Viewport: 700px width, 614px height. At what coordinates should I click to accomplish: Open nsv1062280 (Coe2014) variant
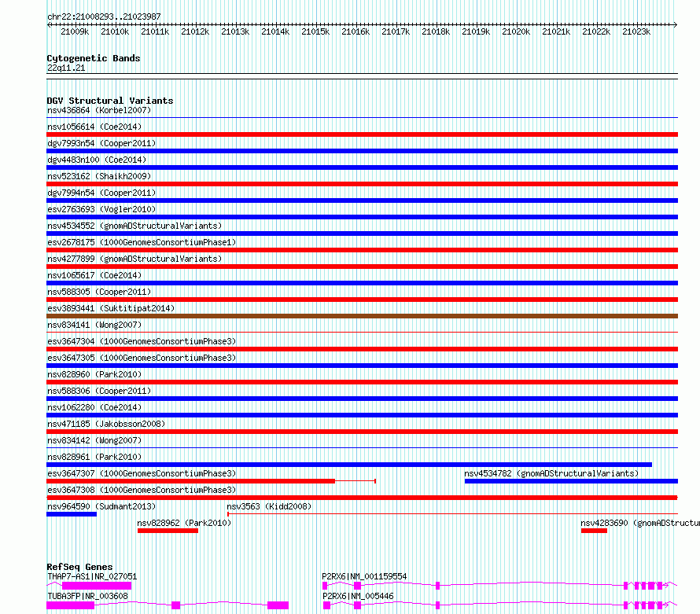94,407
